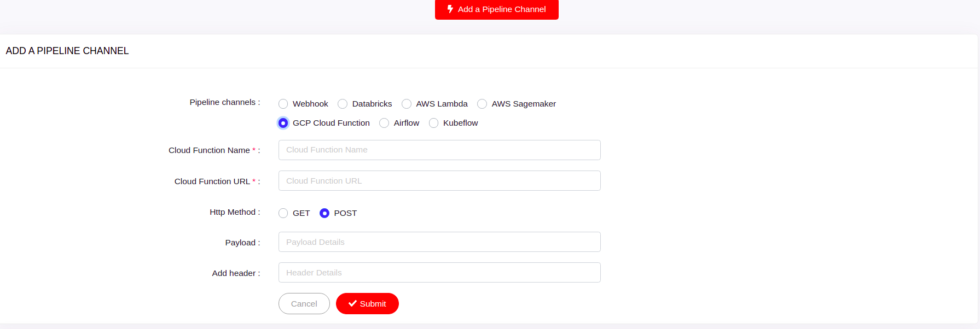This screenshot has width=980, height=329.
Task: Select AWS Lambda as the pipeline channel
Action: tap(407, 104)
